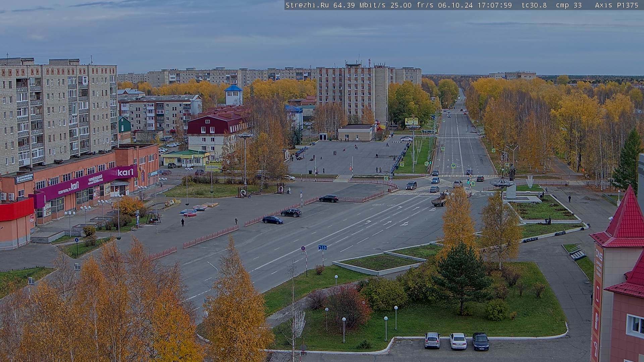Select the Axis P1375 camera model text
The image size is (644, 362).
click(616, 5)
